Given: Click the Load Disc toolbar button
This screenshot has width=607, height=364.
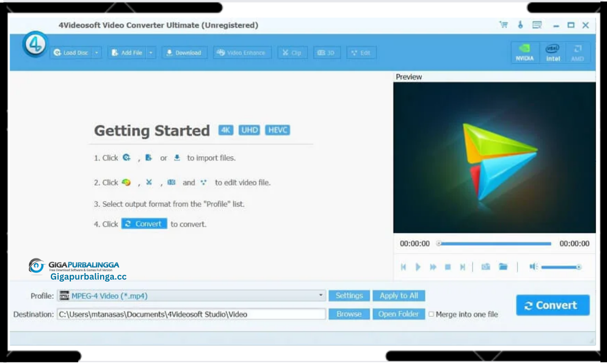Looking at the screenshot, I should 71,53.
